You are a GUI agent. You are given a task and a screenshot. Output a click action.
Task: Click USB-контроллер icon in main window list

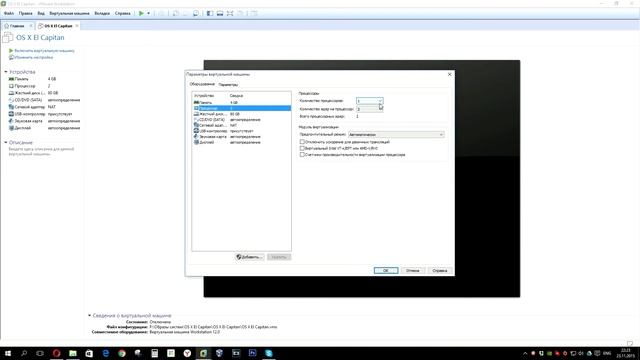(x=11, y=114)
